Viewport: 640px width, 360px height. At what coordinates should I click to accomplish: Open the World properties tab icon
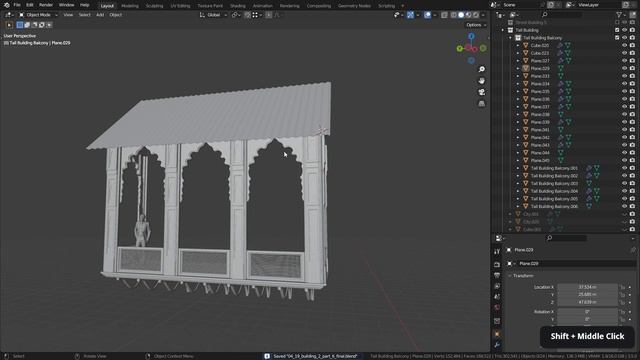(x=497, y=307)
